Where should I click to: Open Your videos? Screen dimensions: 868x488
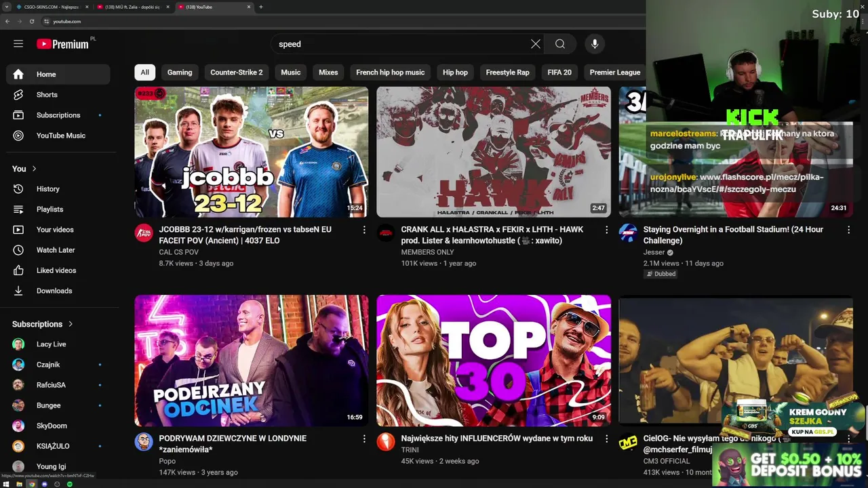tap(58, 230)
